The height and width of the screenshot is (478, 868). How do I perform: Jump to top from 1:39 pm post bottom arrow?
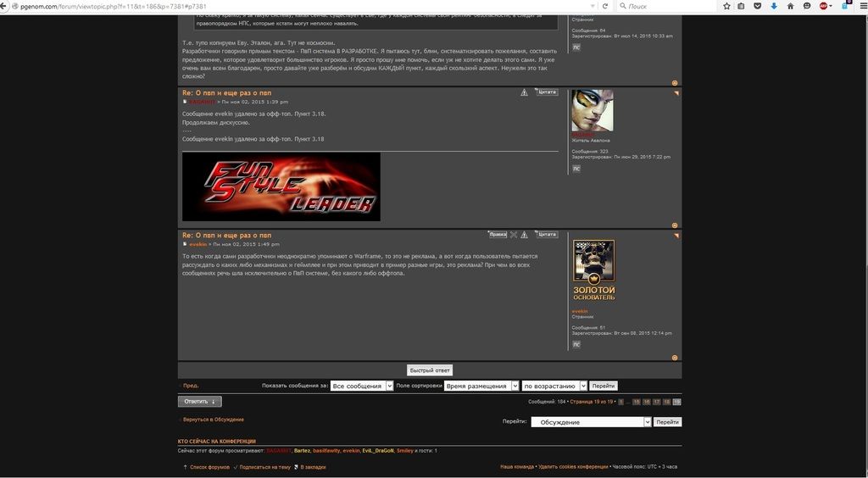(x=674, y=225)
